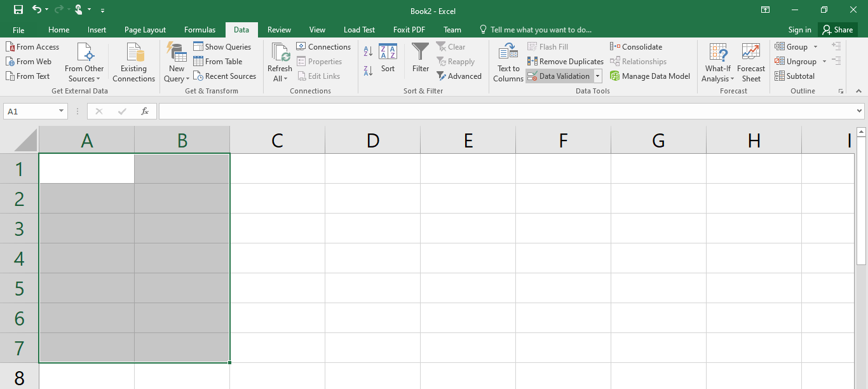Click the Group outline button
The image size is (868, 389).
click(791, 47)
